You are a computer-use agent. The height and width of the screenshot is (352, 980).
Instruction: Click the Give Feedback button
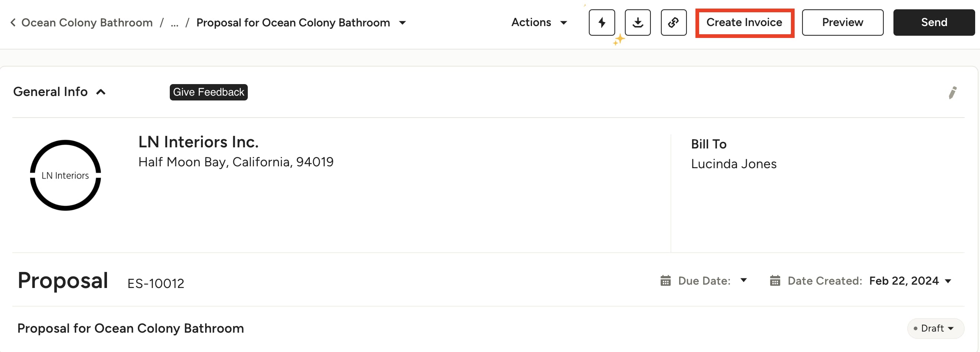tap(208, 92)
